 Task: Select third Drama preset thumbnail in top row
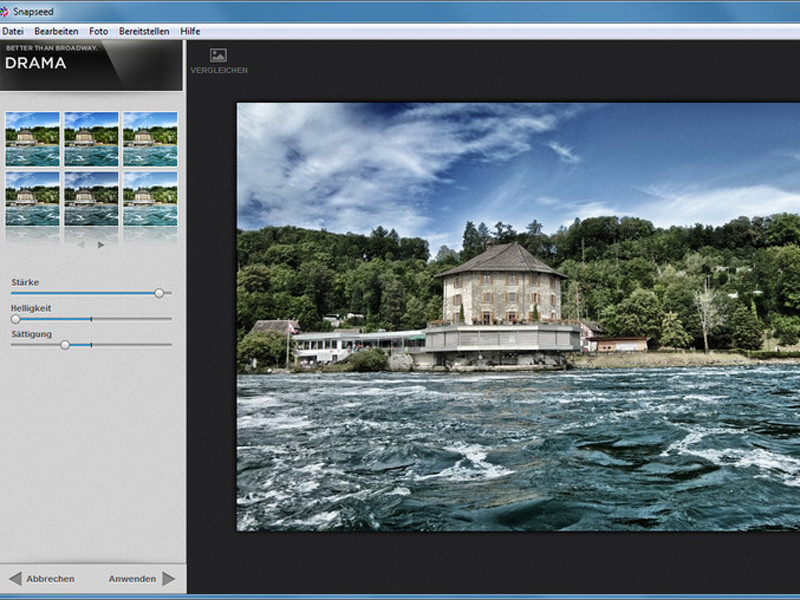[x=150, y=139]
